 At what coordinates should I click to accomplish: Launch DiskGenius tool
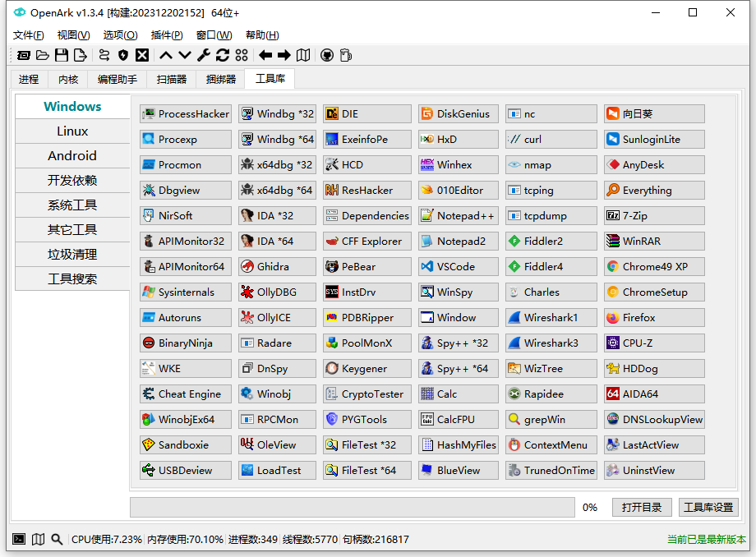click(x=458, y=113)
